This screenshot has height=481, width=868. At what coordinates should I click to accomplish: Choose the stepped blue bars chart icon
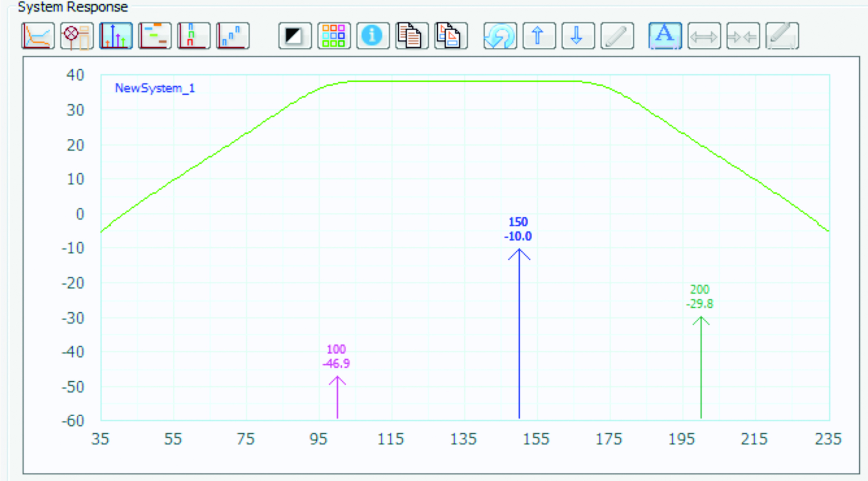coord(233,36)
